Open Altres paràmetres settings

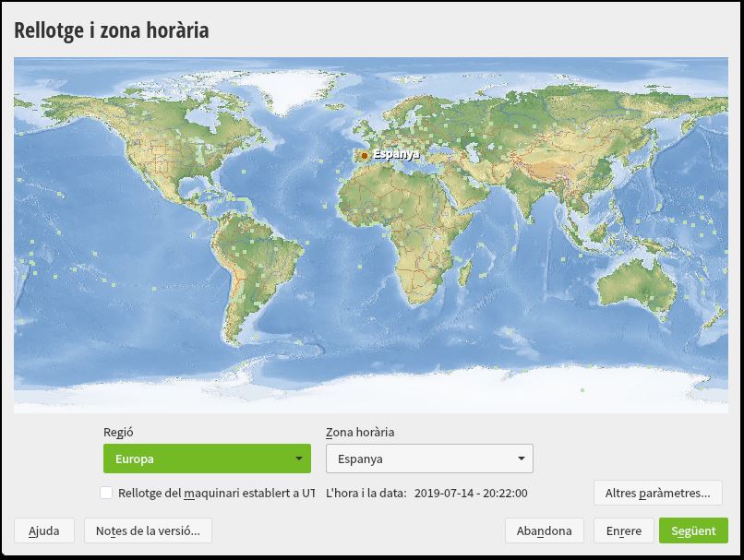pos(657,493)
